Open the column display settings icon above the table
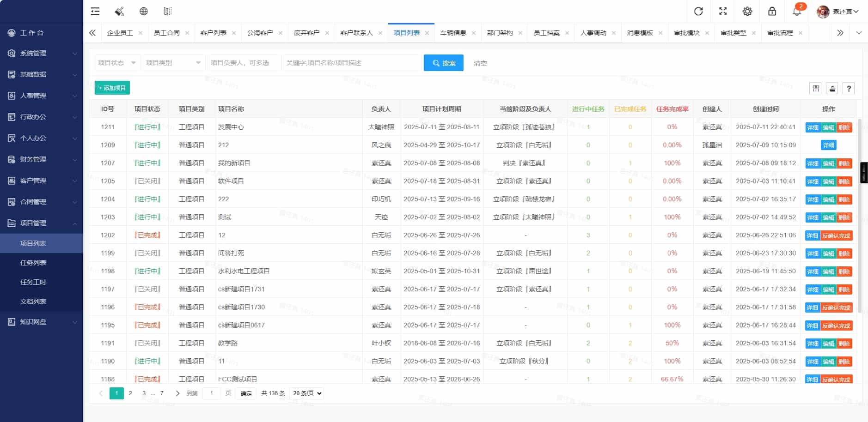This screenshot has width=868, height=422. 814,88
